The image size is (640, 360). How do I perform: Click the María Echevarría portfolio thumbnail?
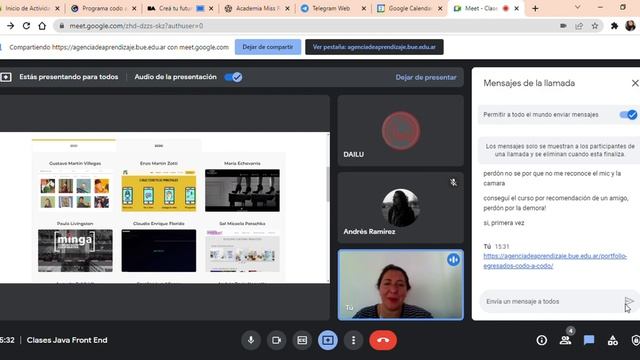click(242, 191)
